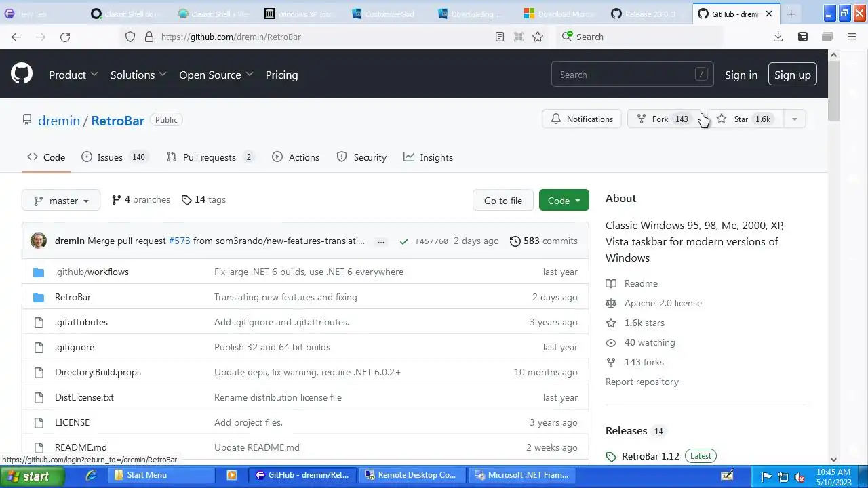Viewport: 868px width, 488px height.
Task: View the 583 commits history
Action: pos(544,241)
